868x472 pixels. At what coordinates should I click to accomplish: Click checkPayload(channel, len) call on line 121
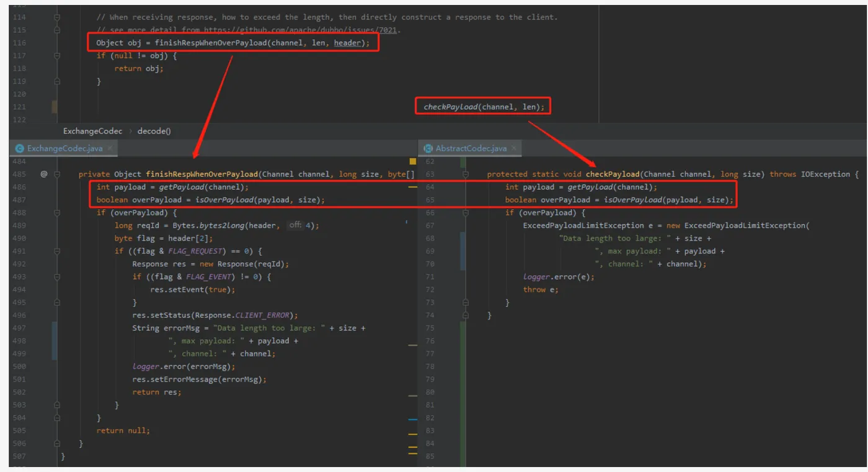tap(484, 107)
